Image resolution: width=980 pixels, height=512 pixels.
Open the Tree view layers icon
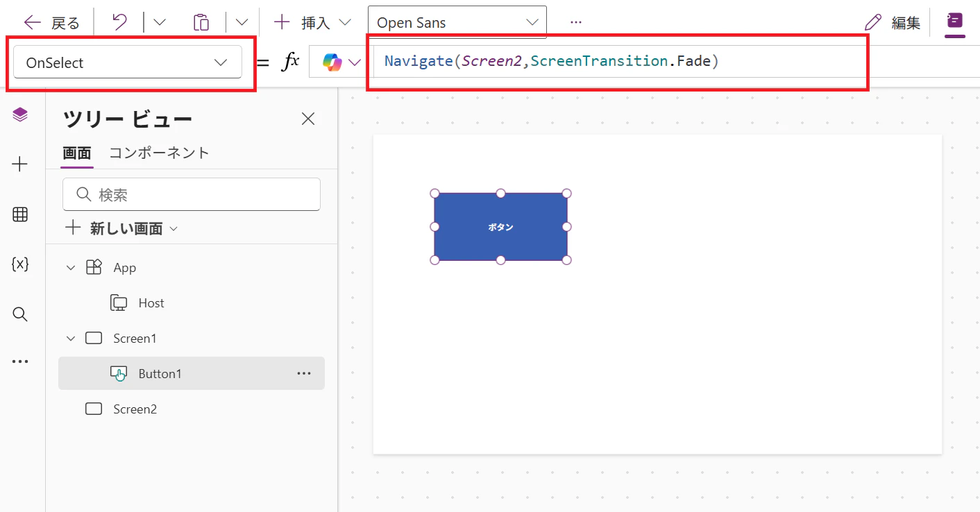[20, 114]
